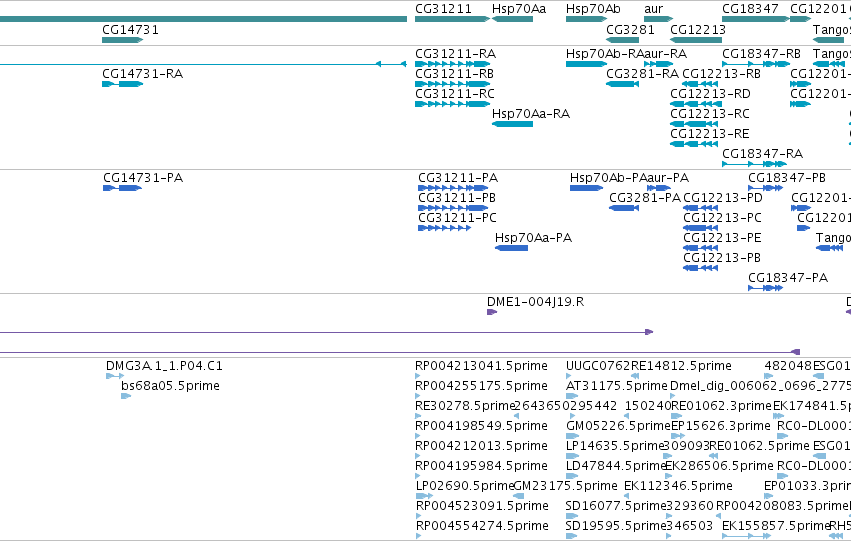Click EST EP15626.3prime

click(678, 436)
